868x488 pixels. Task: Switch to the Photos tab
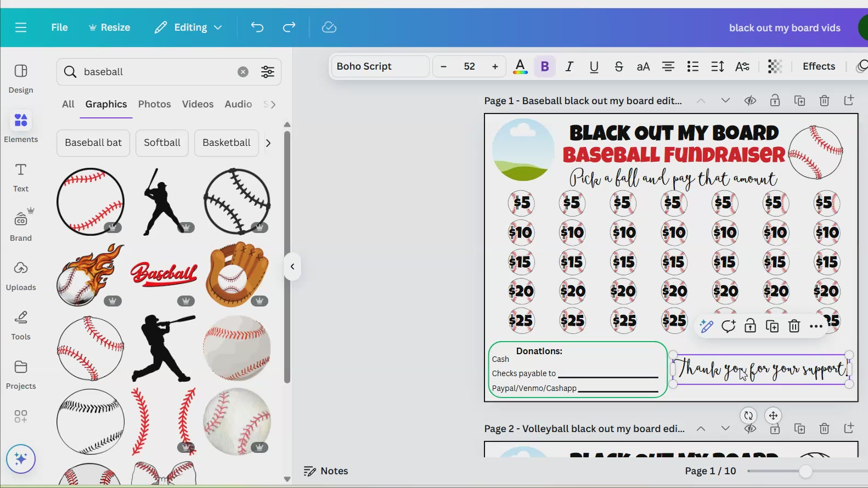[x=154, y=104]
